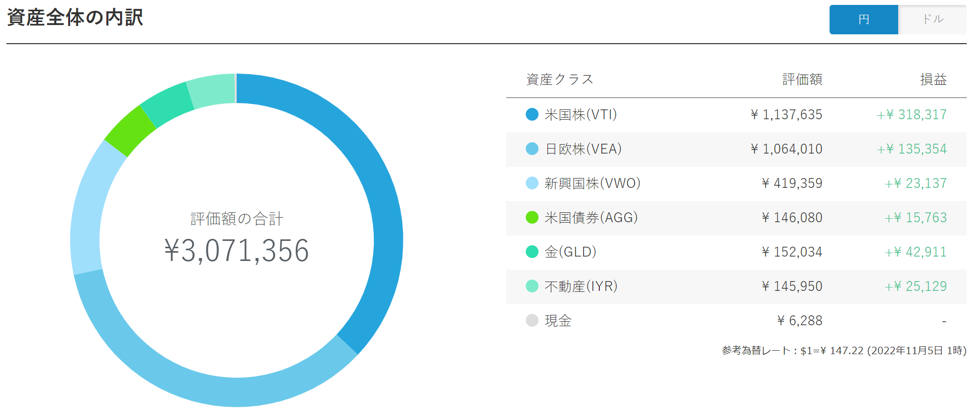Click the 資産クラス column header
This screenshot has height=414, width=980.
point(560,79)
